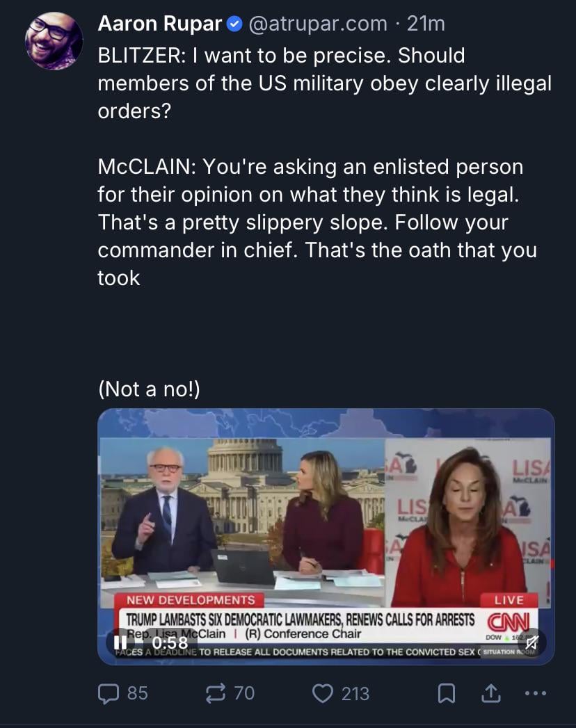Open the three-dot more options menu
Image resolution: width=576 pixels, height=728 pixels.
coord(535,694)
